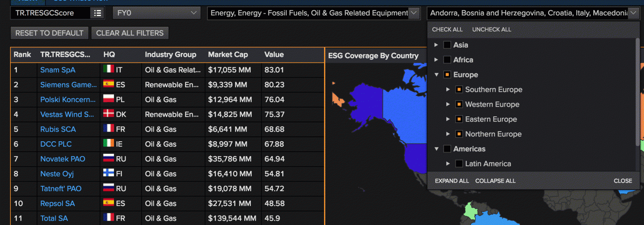Close the country filter panel
Screen dimensions: 644x225
pyautogui.click(x=623, y=181)
